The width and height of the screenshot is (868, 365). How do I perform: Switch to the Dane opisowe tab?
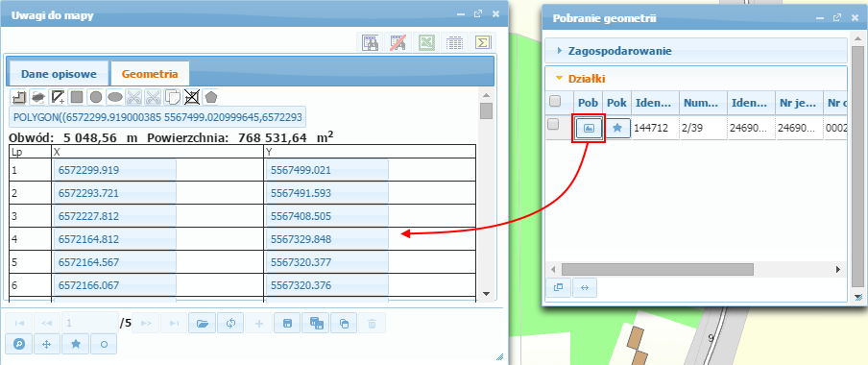pyautogui.click(x=59, y=74)
